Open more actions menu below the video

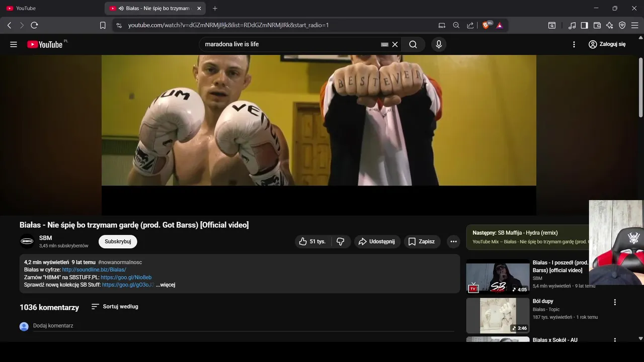(x=453, y=242)
